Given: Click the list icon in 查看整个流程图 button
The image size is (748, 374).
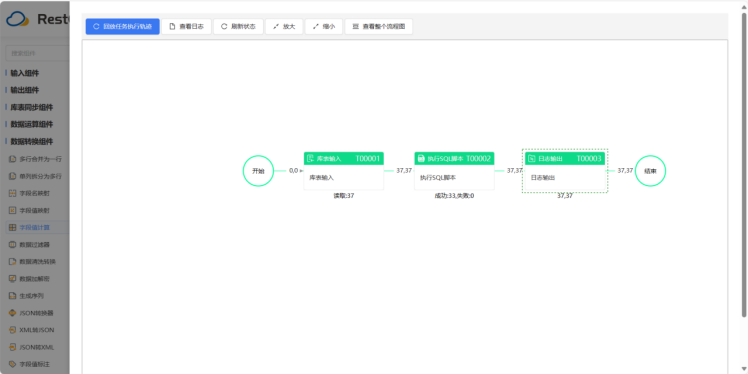Looking at the screenshot, I should point(355,27).
